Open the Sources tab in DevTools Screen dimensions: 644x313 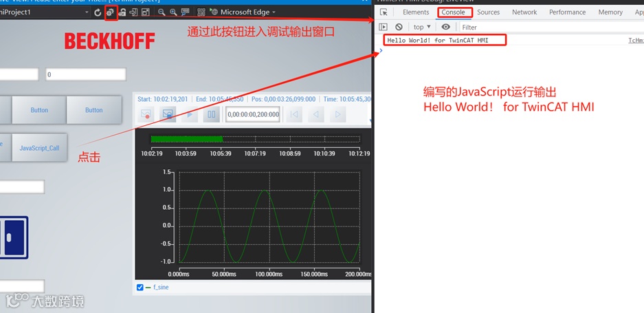pos(489,12)
